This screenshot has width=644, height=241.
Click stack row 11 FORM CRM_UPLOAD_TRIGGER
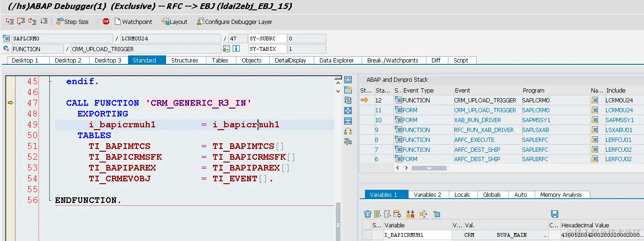[501, 110]
